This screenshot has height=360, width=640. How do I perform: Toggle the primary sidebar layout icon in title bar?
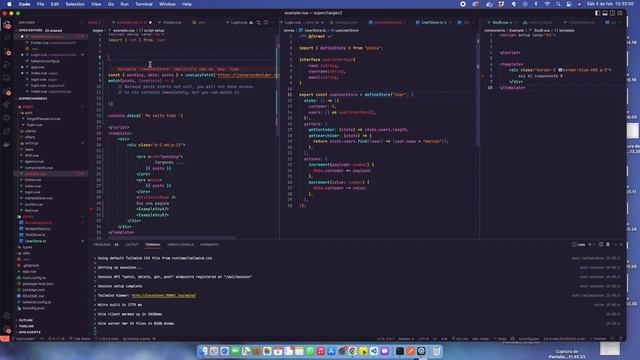(x=598, y=13)
